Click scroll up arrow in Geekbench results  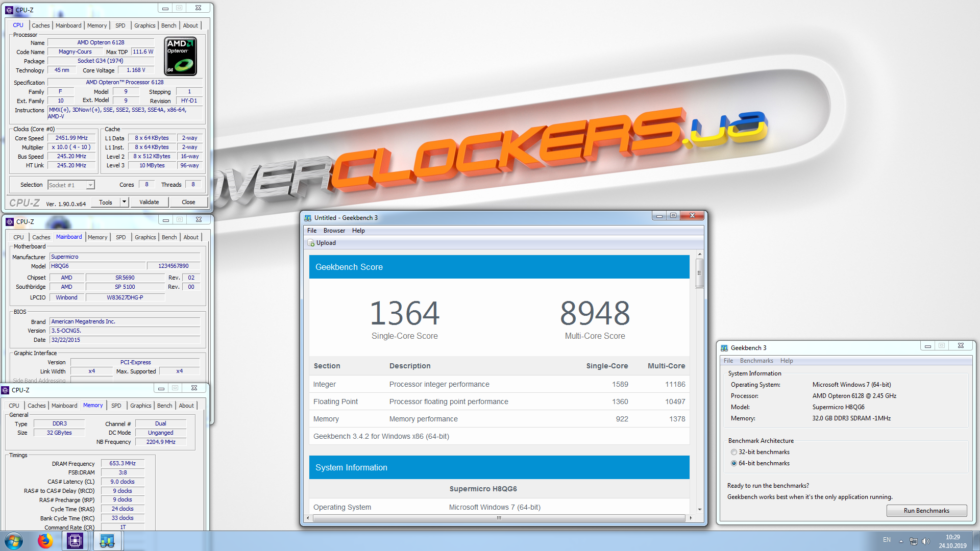pos(699,254)
